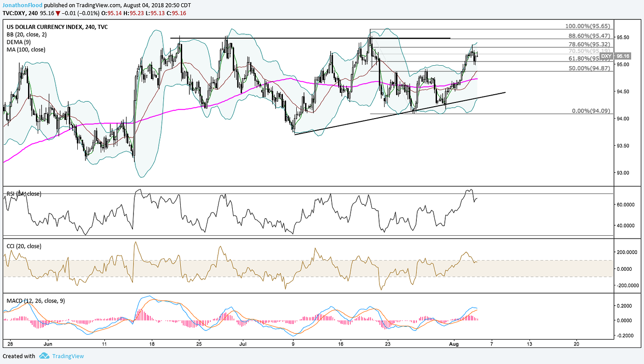Viewport: 644px width, 364px height.
Task: Click the 23 date axis label
Action: (x=388, y=343)
